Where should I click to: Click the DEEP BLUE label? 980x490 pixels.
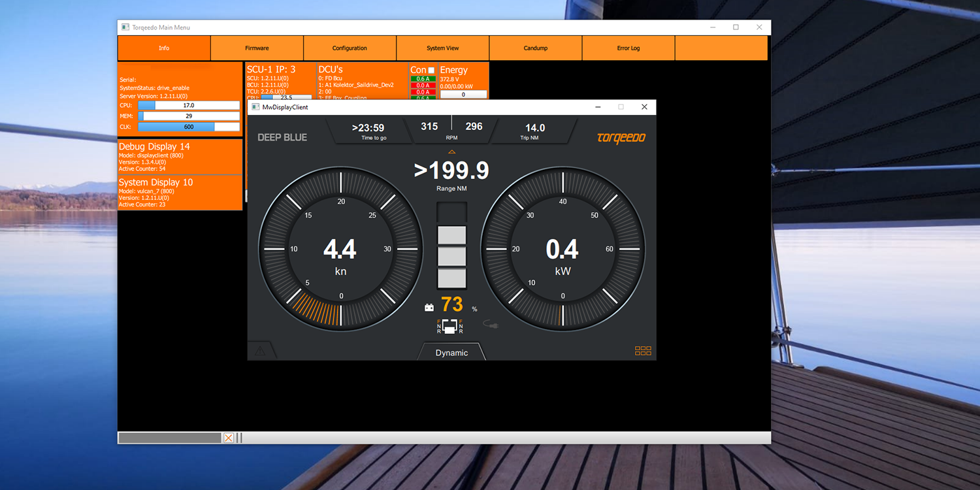[x=282, y=137]
